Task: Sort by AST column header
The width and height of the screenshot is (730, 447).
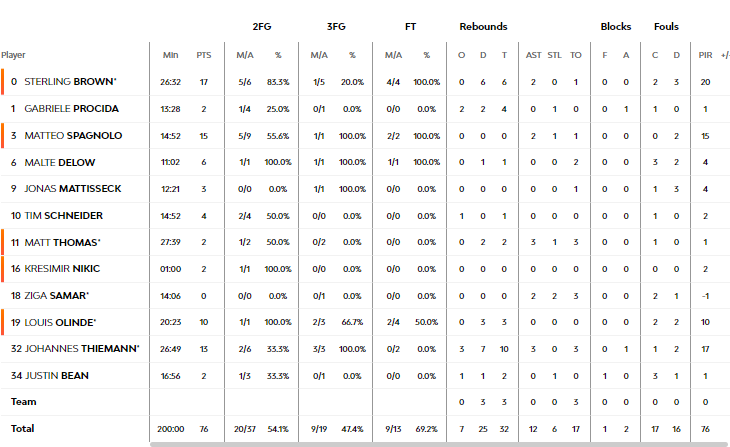Action: coord(534,55)
